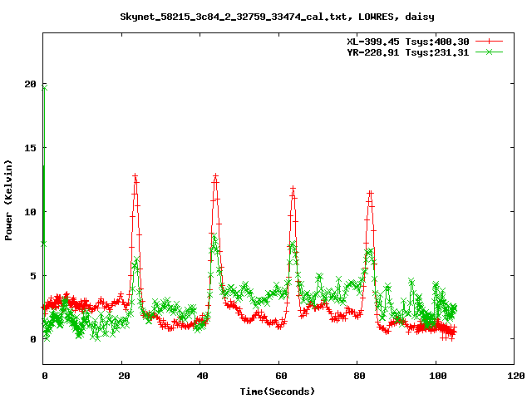Select the XL-399.45 Tsys:400.30 legend entry
Viewport: 532px width, 399px height.
tap(408, 42)
